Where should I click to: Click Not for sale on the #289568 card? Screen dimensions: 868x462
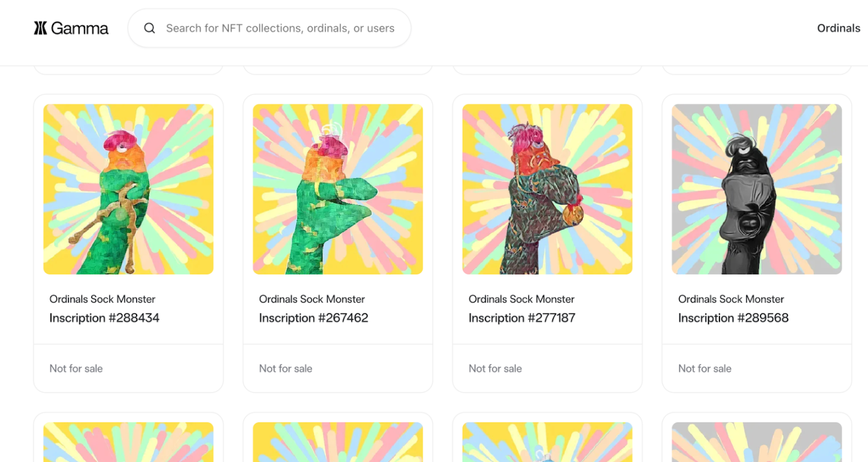click(704, 368)
